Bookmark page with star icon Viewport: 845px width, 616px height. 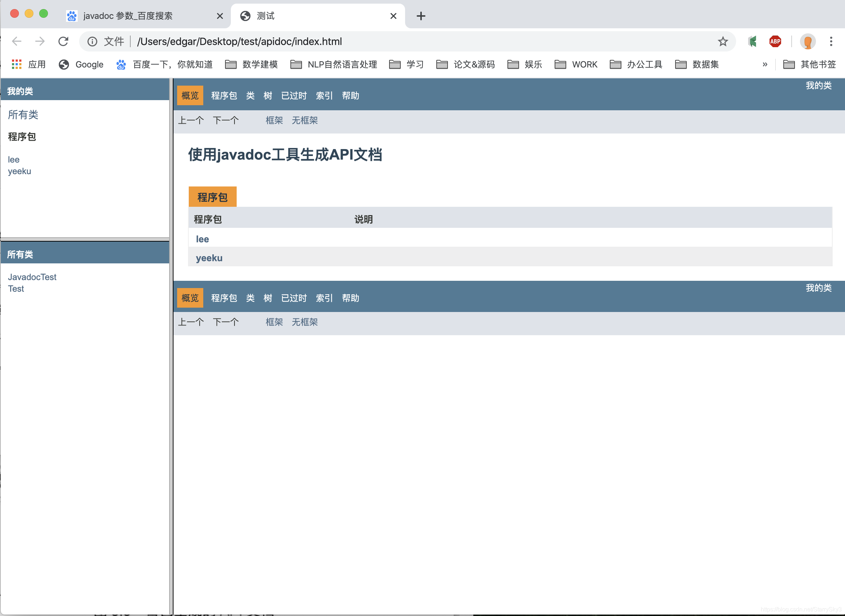point(723,41)
